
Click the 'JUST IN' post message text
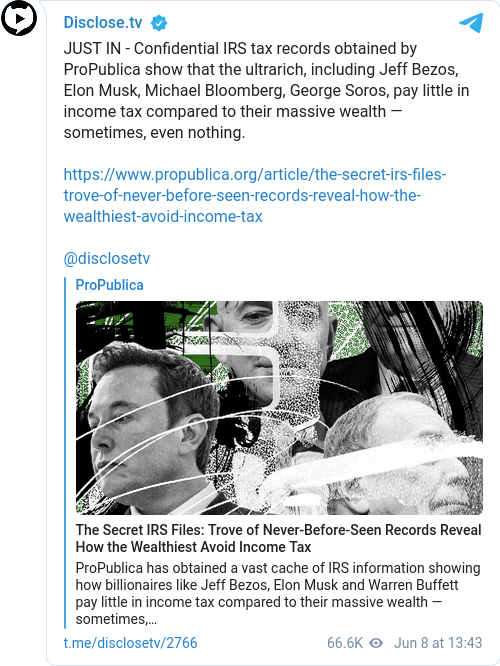(266, 90)
